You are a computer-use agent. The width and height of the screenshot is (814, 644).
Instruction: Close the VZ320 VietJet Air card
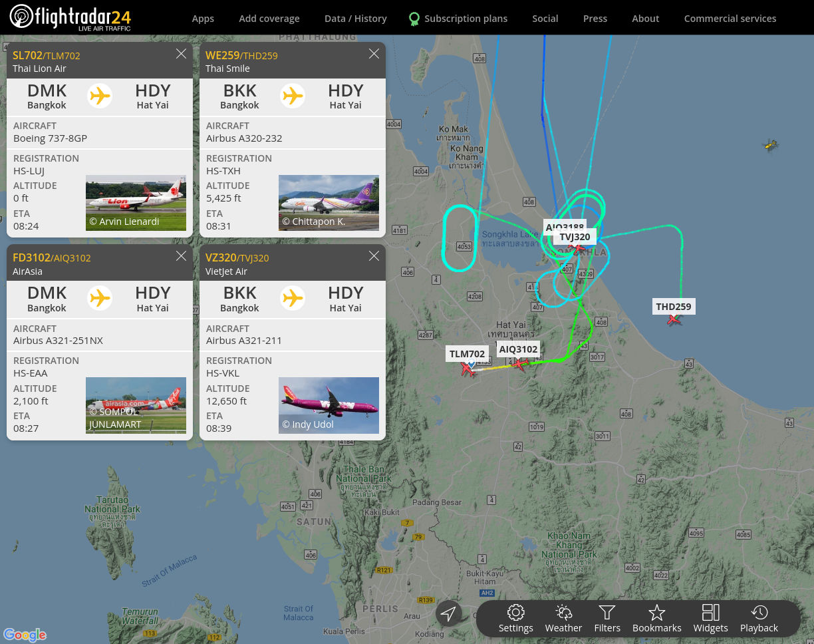click(x=374, y=256)
